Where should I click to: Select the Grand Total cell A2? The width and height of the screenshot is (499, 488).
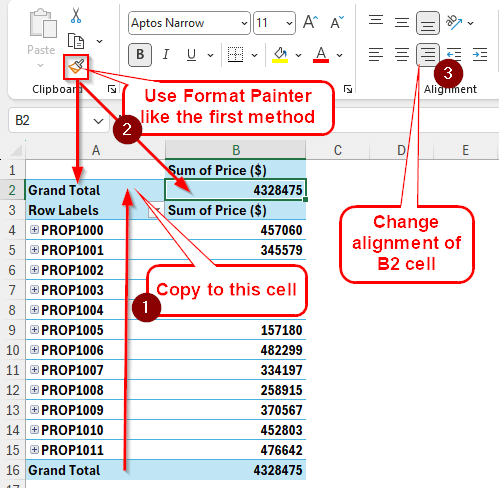(95, 190)
